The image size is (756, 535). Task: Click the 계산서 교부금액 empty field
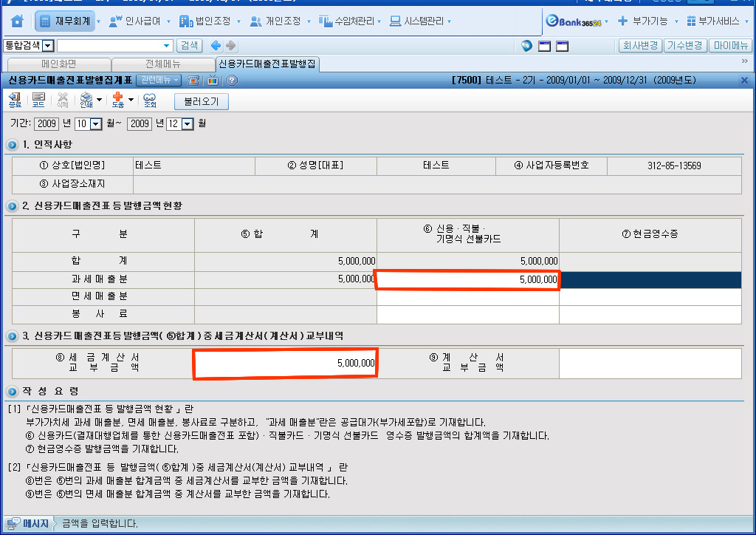tap(650, 364)
